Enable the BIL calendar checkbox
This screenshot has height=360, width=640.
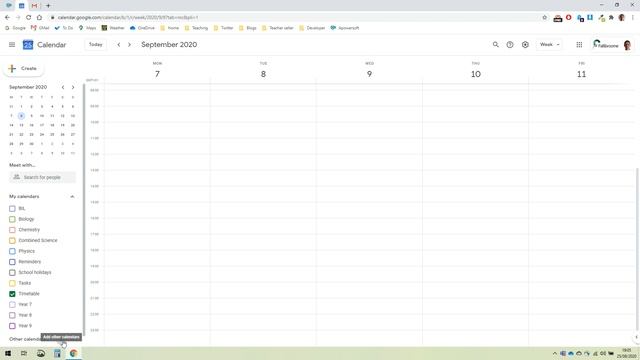point(12,209)
